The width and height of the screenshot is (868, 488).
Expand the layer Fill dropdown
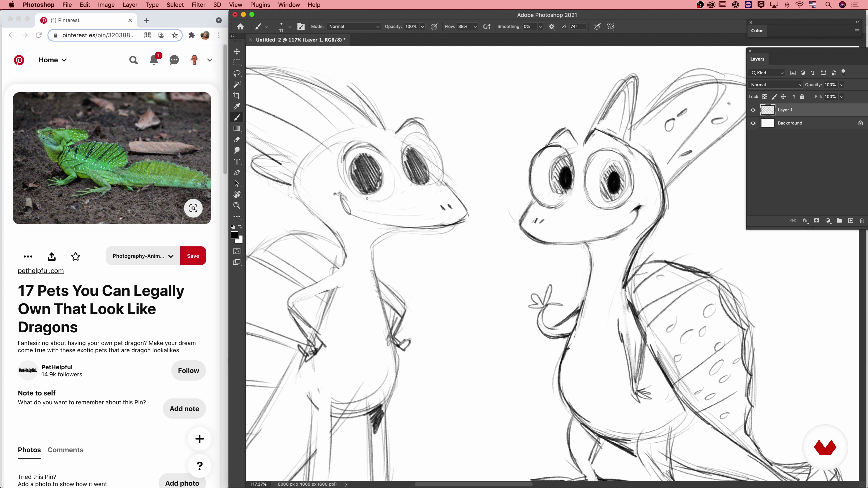coord(842,97)
